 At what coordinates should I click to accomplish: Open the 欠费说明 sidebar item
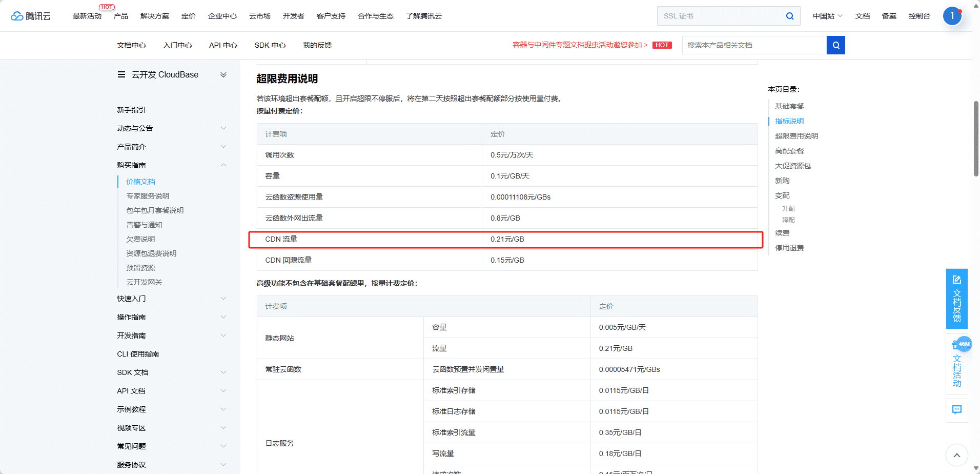point(140,239)
